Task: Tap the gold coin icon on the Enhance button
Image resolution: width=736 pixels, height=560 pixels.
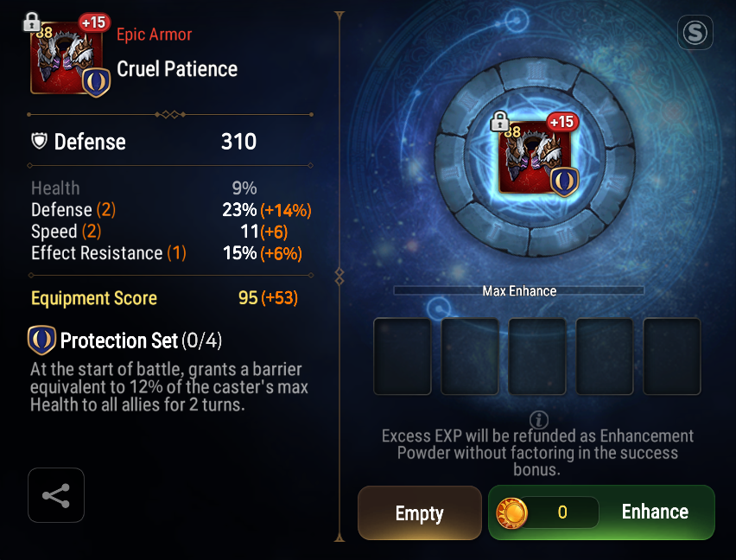Action: click(x=511, y=512)
